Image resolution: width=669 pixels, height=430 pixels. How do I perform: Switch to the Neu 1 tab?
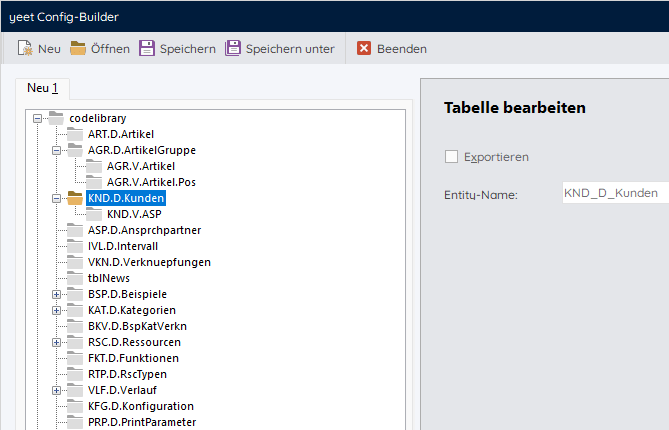pos(43,88)
